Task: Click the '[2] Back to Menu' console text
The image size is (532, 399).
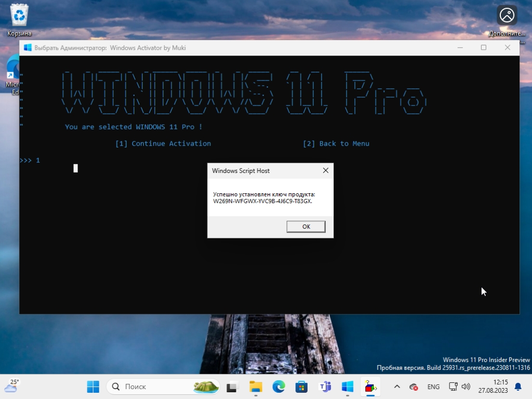Action: [x=336, y=143]
